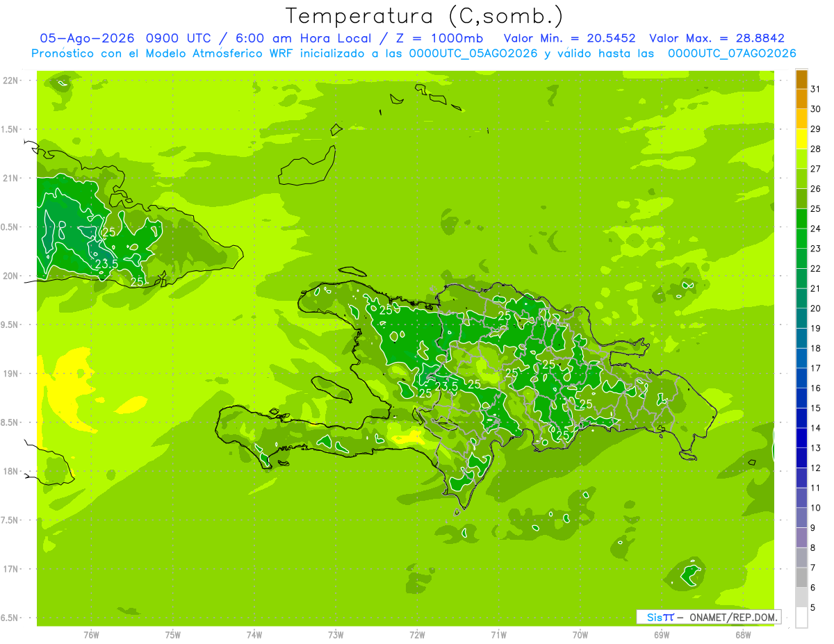
Task: Click the 68W longitude axis label
Action: click(743, 635)
